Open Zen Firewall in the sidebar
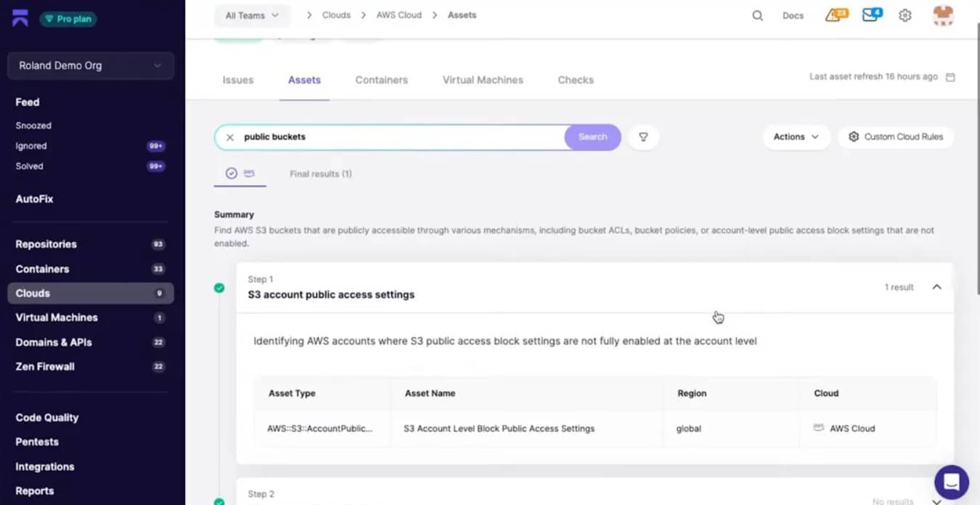Screen dimensions: 980x505 pos(90,367)
